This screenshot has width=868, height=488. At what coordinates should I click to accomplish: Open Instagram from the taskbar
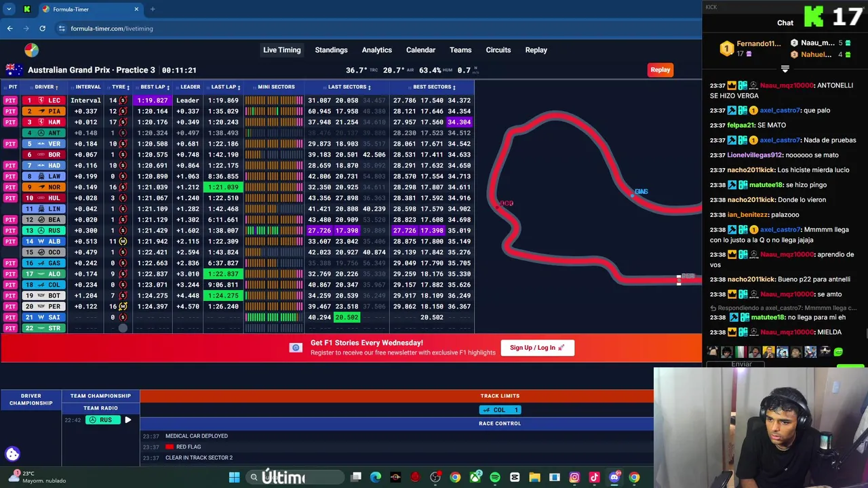pos(574,477)
